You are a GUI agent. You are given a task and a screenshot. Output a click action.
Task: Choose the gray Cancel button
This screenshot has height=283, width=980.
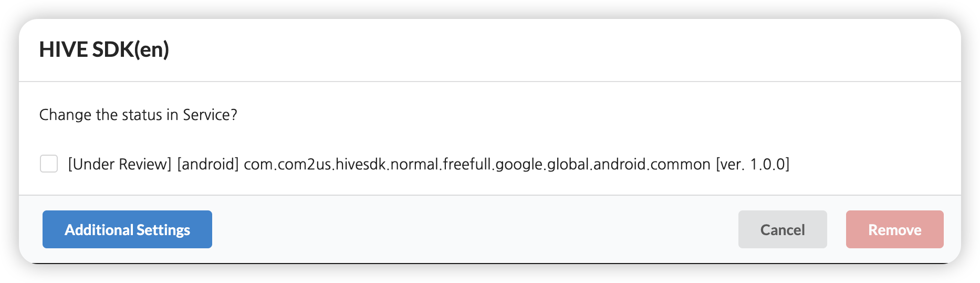pos(782,229)
